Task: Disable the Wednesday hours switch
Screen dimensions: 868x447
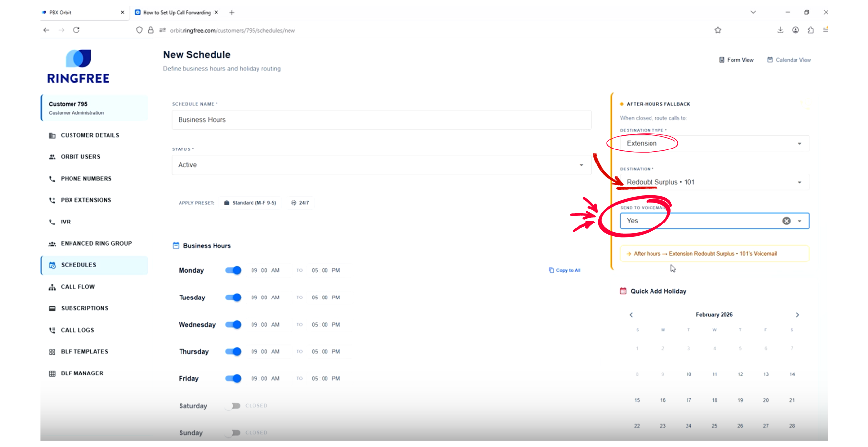Action: point(233,325)
